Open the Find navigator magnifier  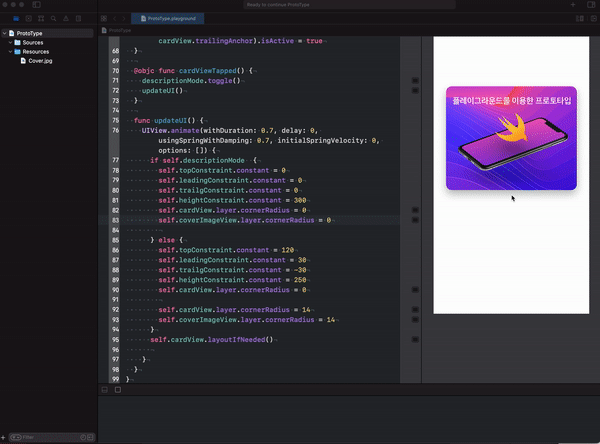tap(54, 18)
